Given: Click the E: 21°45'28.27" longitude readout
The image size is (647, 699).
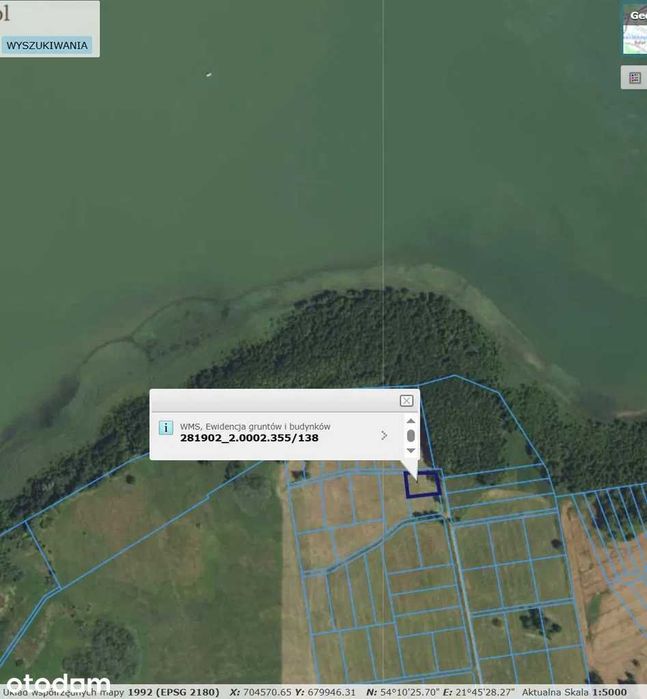Looking at the screenshot, I should [479, 692].
